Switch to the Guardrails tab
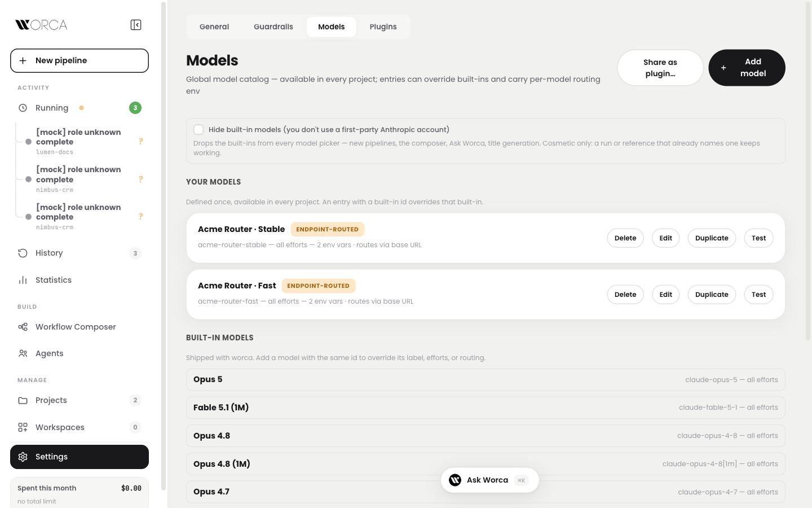The image size is (812, 508). pos(273,27)
